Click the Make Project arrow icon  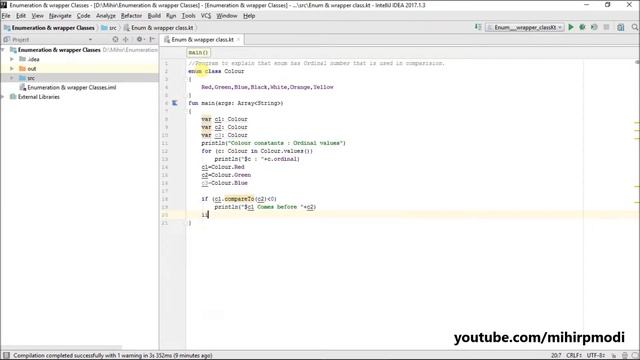(x=478, y=27)
